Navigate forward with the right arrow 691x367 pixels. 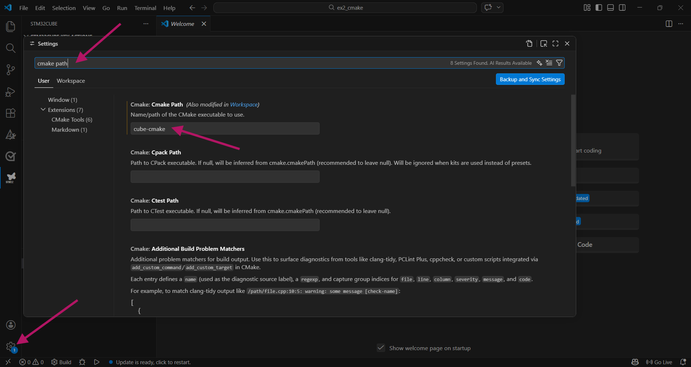coord(204,7)
